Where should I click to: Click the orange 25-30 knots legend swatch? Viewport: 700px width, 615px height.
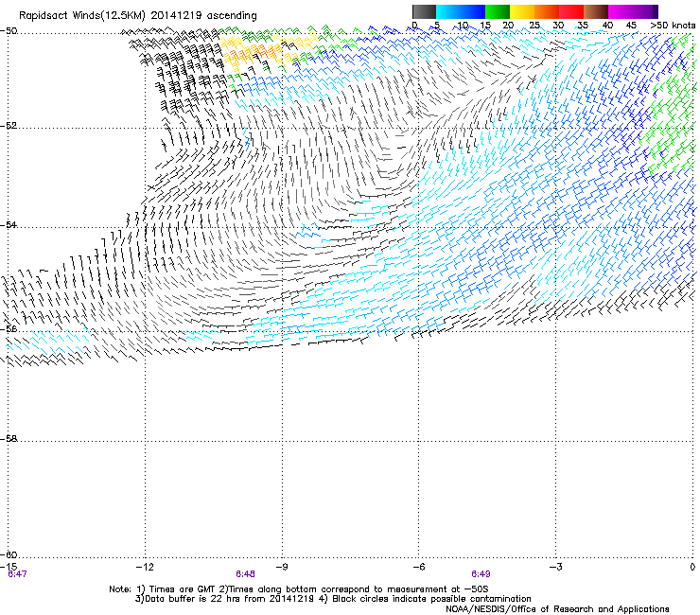547,11
